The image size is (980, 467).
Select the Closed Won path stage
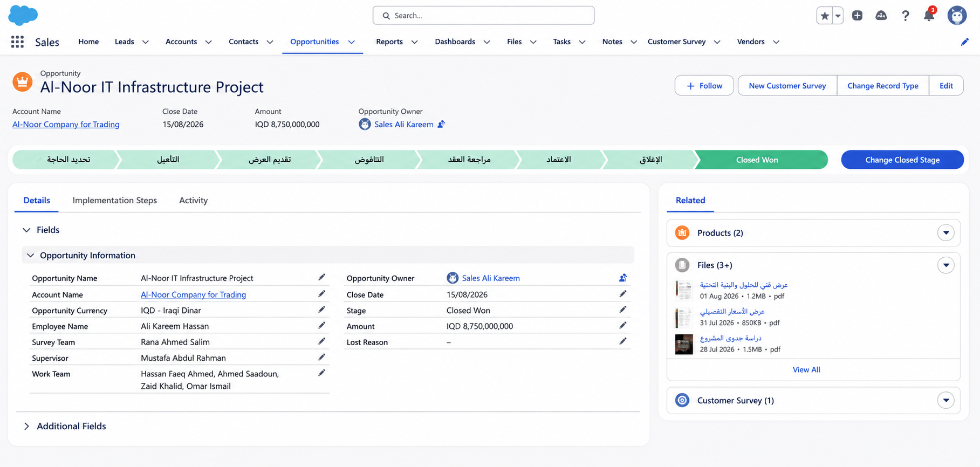coord(761,160)
